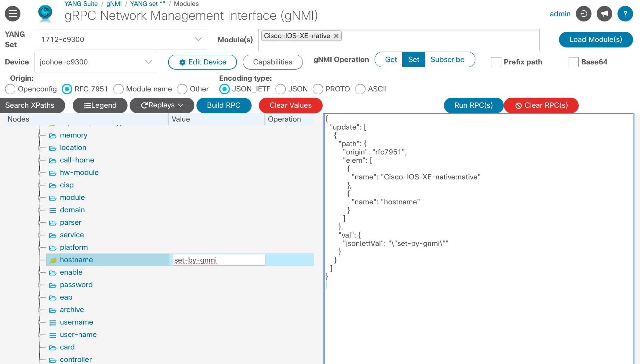The image size is (640, 364).
Task: Click the hostname leaf icon
Action: tap(53, 260)
